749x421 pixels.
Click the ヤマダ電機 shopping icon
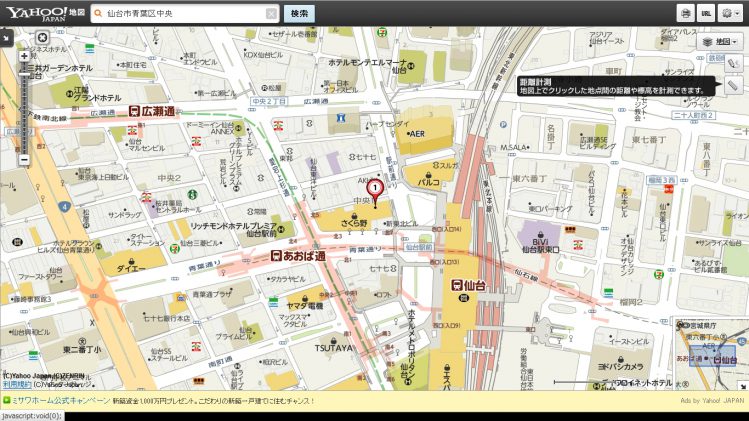[x=305, y=298]
